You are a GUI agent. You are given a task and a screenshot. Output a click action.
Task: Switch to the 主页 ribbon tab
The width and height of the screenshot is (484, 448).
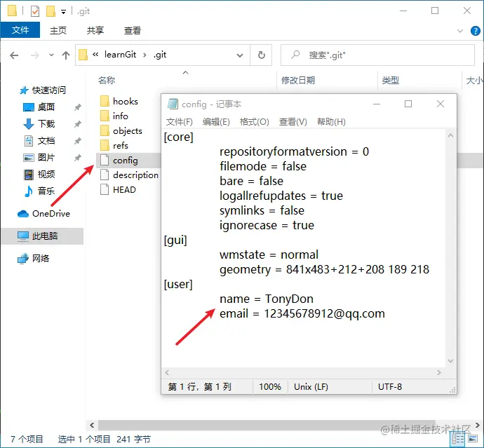[x=58, y=30]
